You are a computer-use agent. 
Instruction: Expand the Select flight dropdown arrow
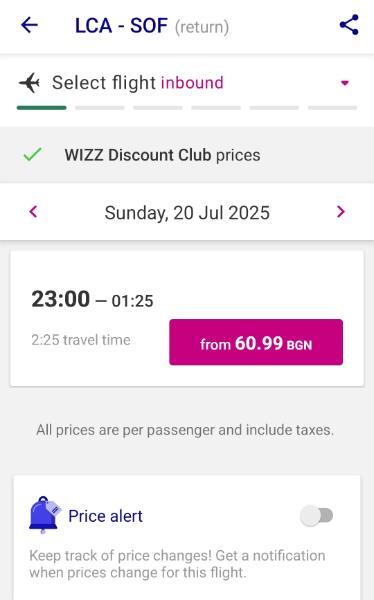345,83
